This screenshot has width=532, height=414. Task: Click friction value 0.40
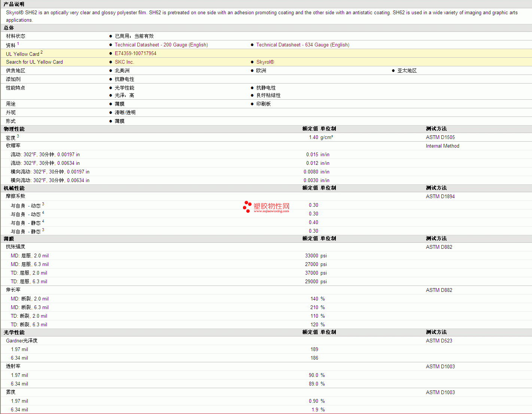[x=313, y=222]
